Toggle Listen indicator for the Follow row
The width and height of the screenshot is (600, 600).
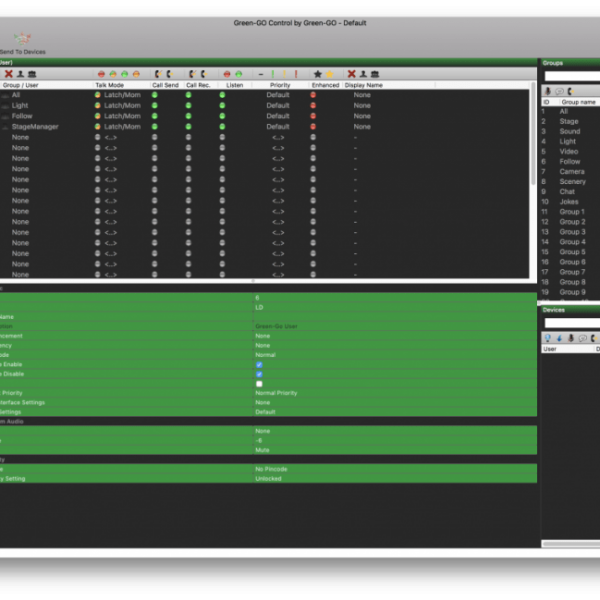222,116
